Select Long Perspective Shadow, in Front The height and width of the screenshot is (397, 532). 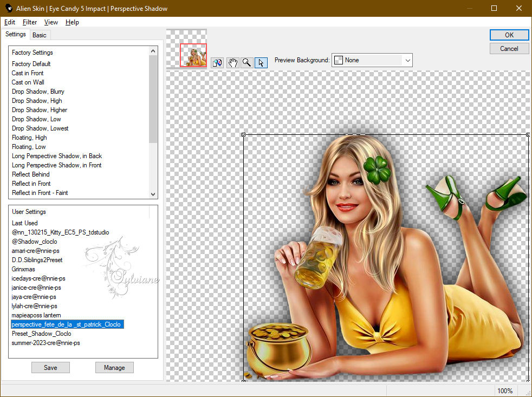click(57, 165)
